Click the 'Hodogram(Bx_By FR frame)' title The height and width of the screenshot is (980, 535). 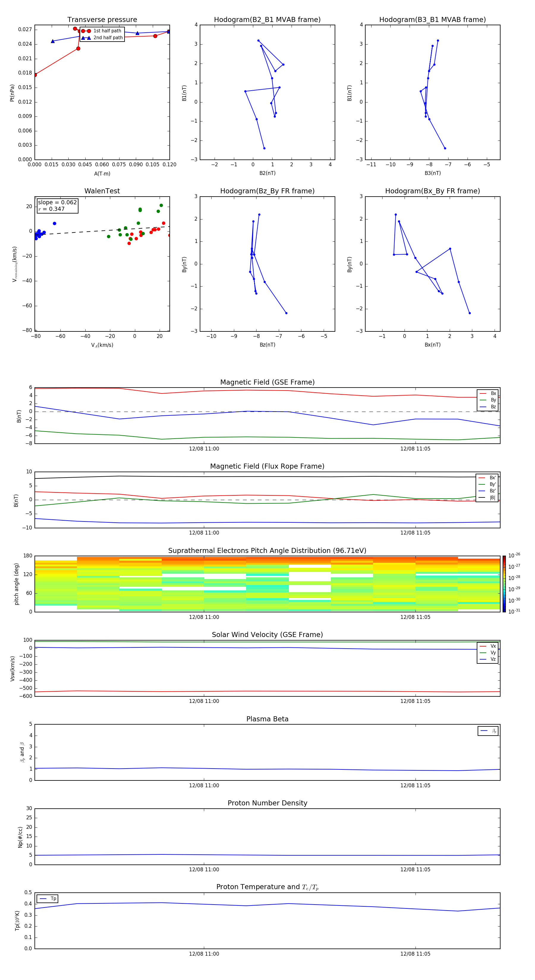pos(432,191)
